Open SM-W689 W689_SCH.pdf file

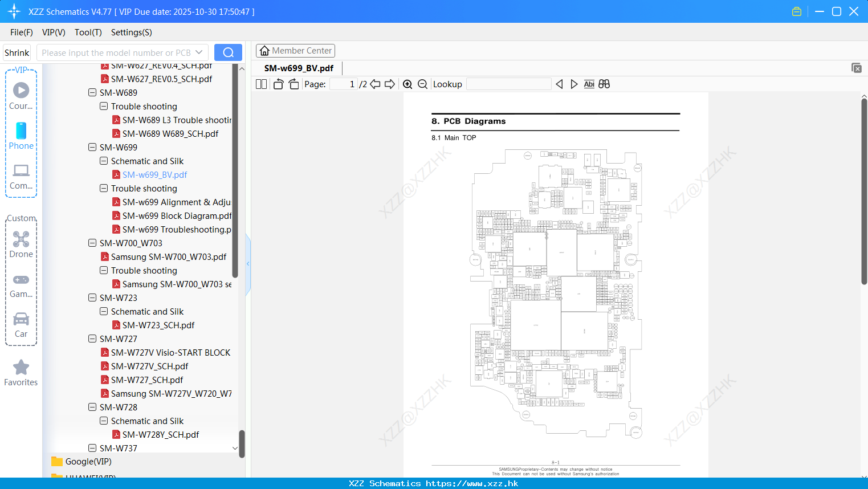170,133
